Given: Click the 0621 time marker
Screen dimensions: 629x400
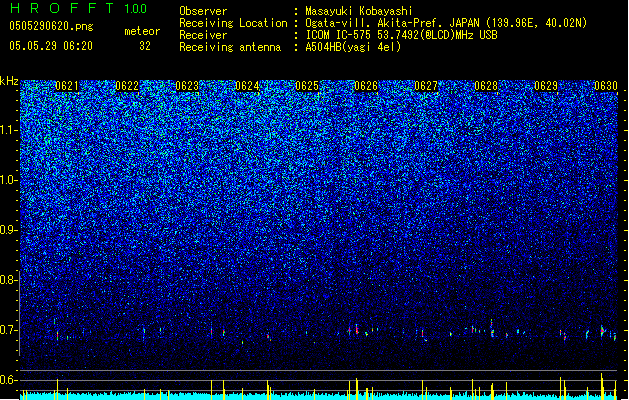Looking at the screenshot, I should point(67,86).
